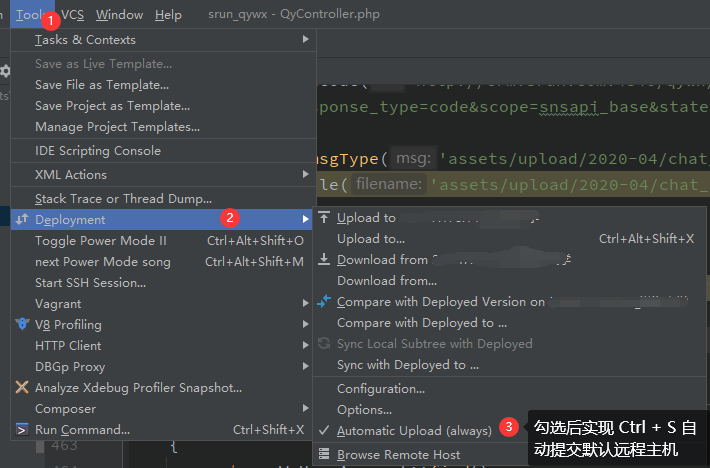Select next Power Mode song entry
The width and height of the screenshot is (710, 468).
pyautogui.click(x=163, y=262)
